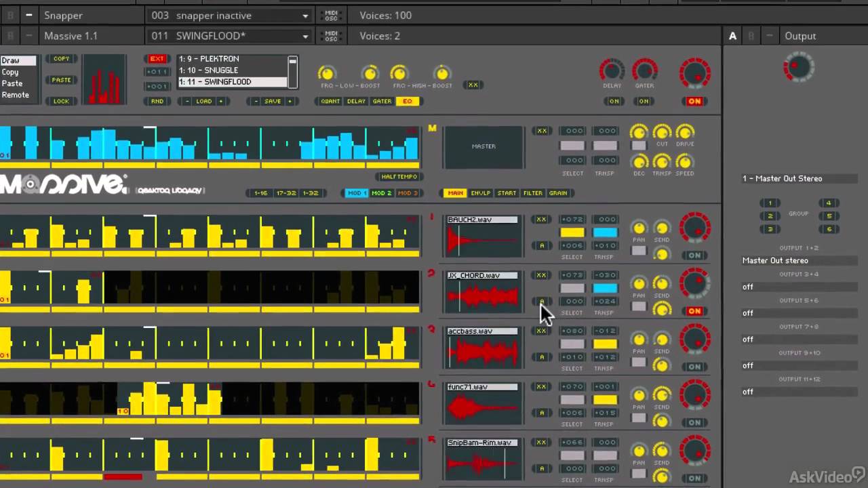
Task: Toggle ON for BAUCH2.wav track
Action: (694, 256)
